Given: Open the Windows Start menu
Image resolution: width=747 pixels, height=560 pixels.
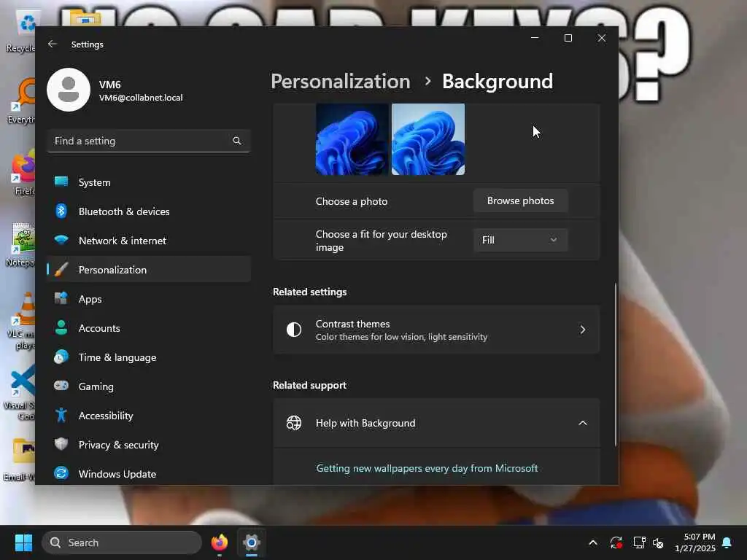Looking at the screenshot, I should (x=23, y=542).
